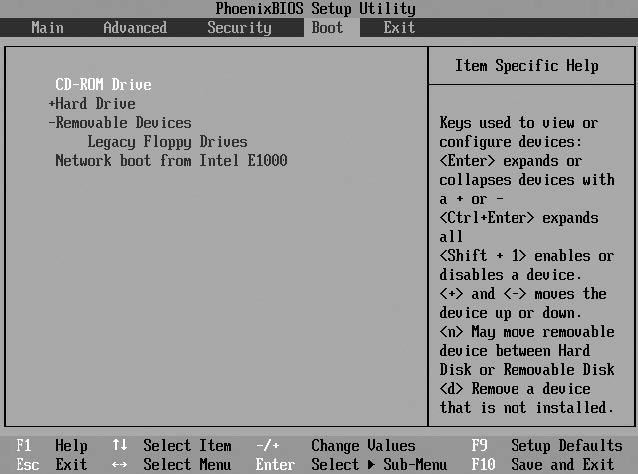Image resolution: width=638 pixels, height=474 pixels.
Task: Click the -/+ Change Values key hint
Action: pyautogui.click(x=267, y=446)
